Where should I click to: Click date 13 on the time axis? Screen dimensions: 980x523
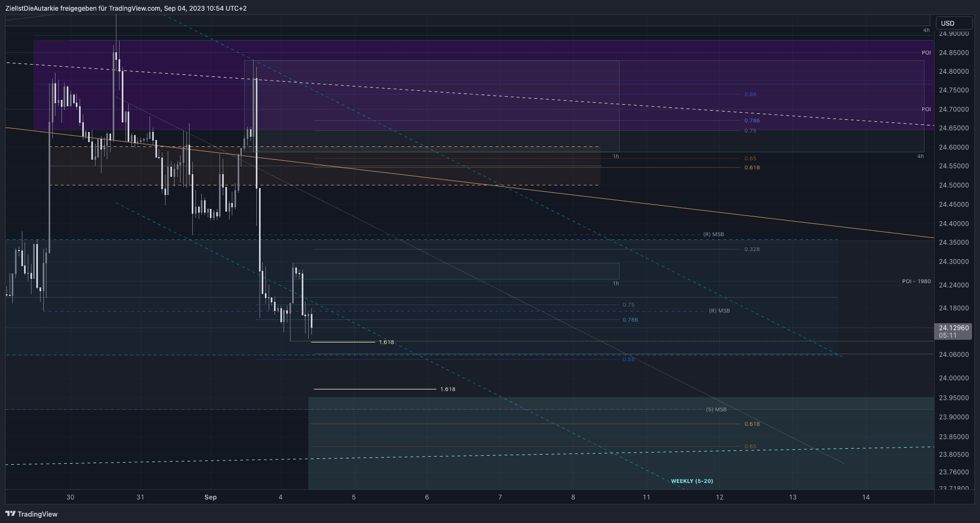793,497
